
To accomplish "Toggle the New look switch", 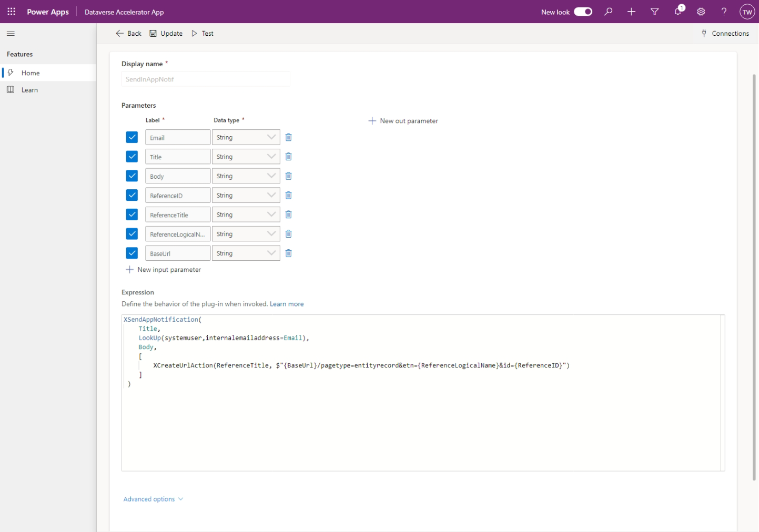I will 583,12.
